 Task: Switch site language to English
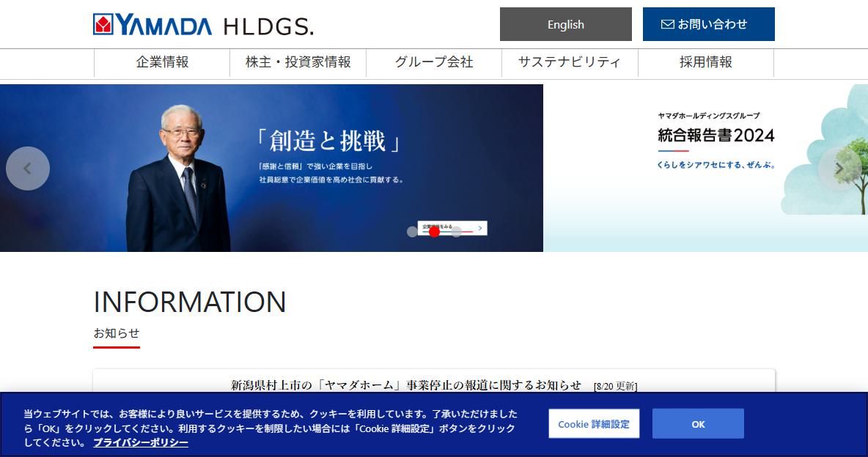[x=565, y=24]
